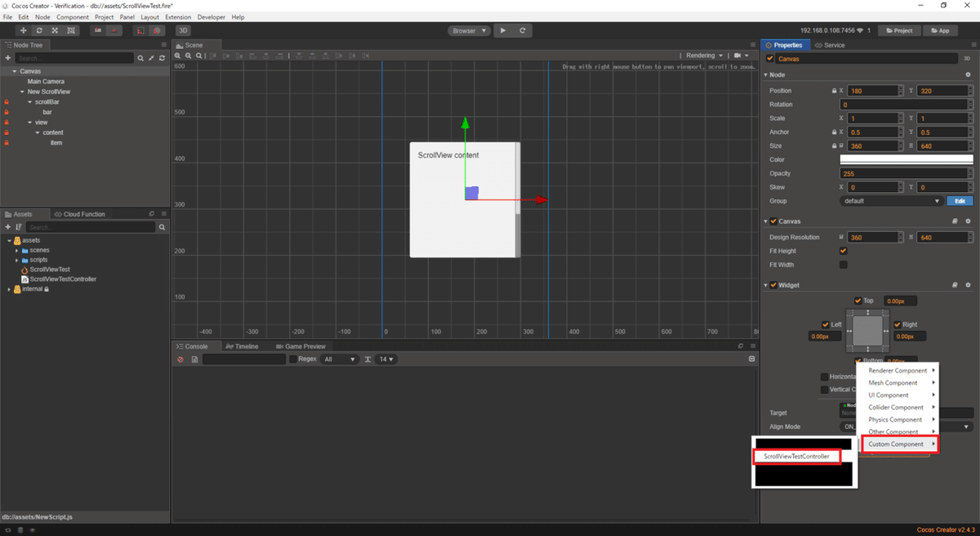Select the Scale transform tool

point(56,30)
